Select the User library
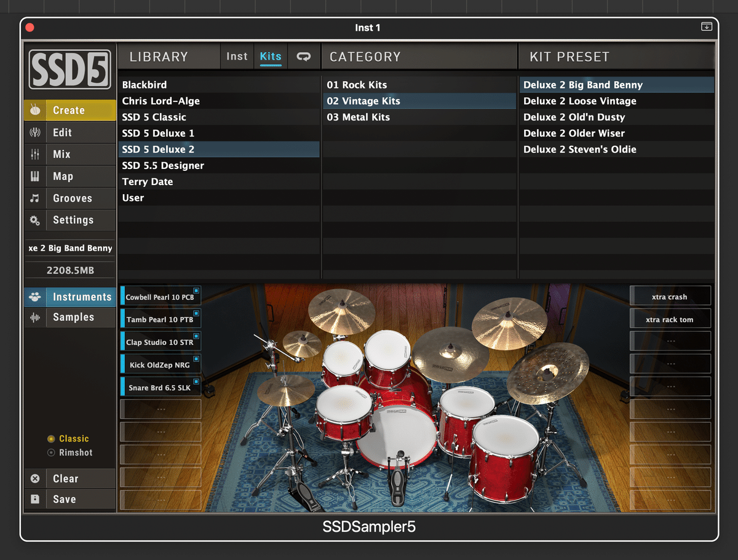The image size is (738, 560). (219, 197)
